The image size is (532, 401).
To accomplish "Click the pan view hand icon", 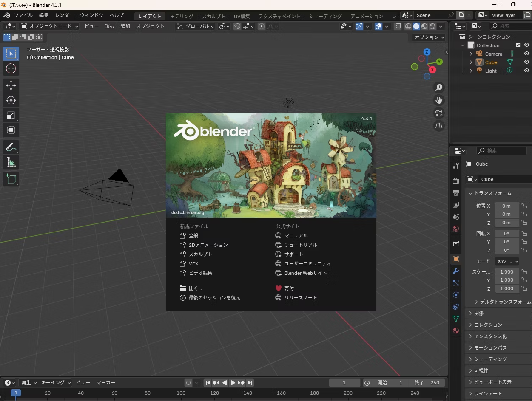I will pyautogui.click(x=439, y=100).
